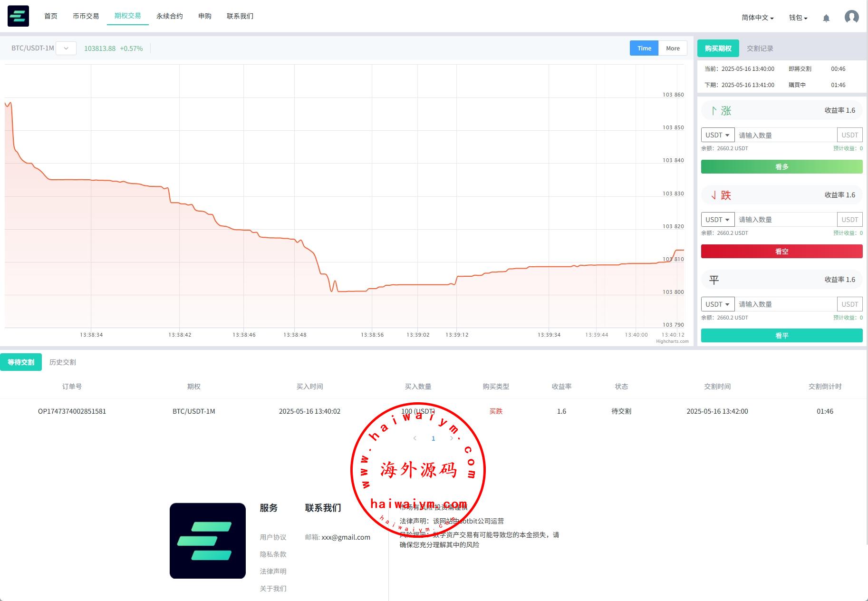The width and height of the screenshot is (868, 601).
Task: Click the red down-arrow 跌 icon
Action: (x=714, y=195)
